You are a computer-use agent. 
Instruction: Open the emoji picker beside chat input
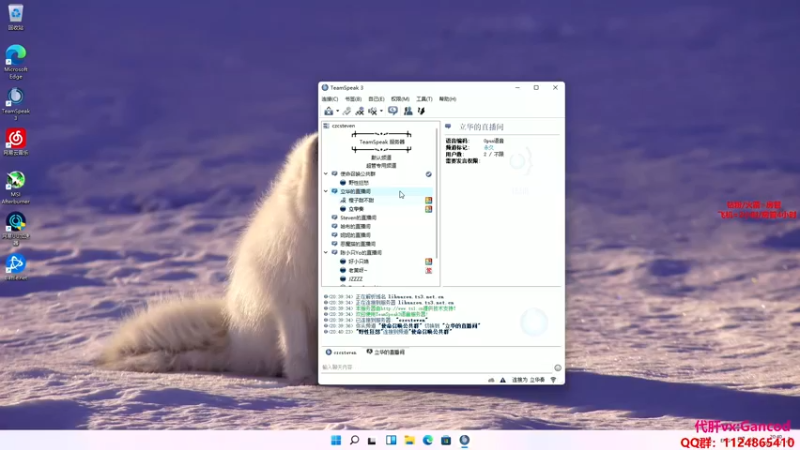click(x=558, y=368)
